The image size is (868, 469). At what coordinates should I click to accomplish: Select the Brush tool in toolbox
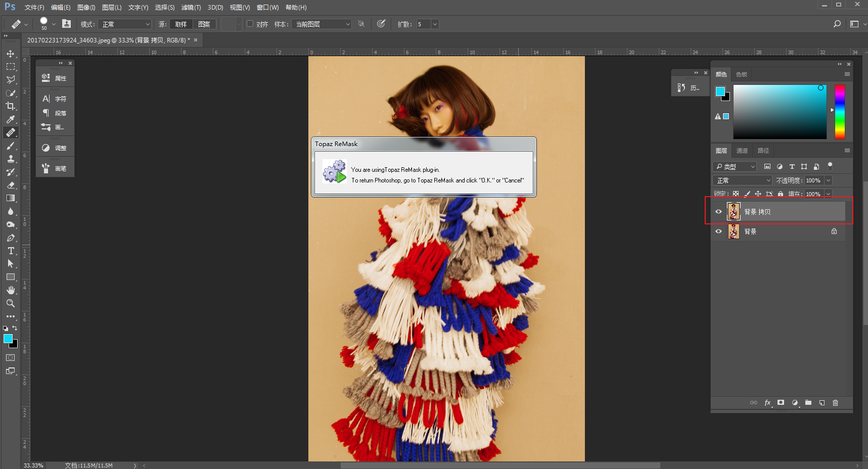(x=10, y=146)
